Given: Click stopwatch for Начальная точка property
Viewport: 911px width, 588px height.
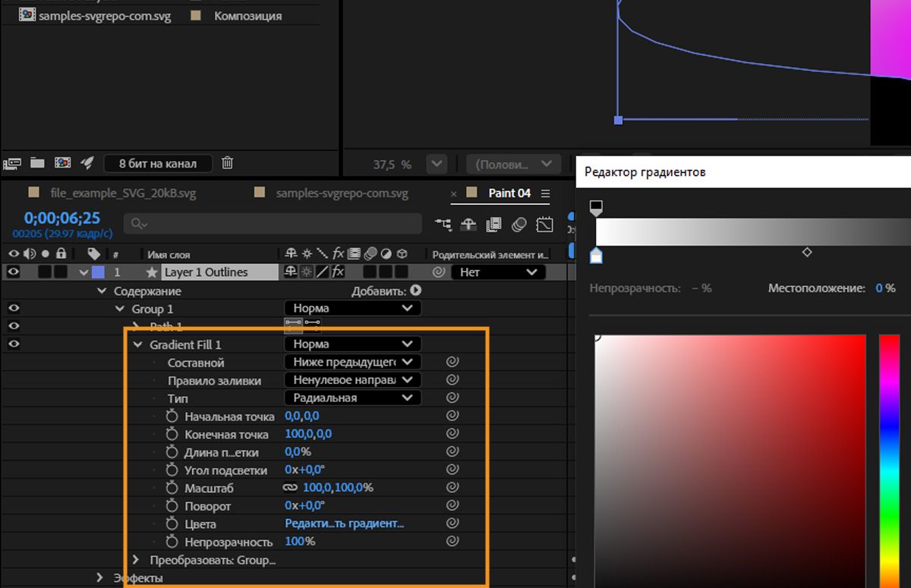Looking at the screenshot, I should click(x=172, y=417).
